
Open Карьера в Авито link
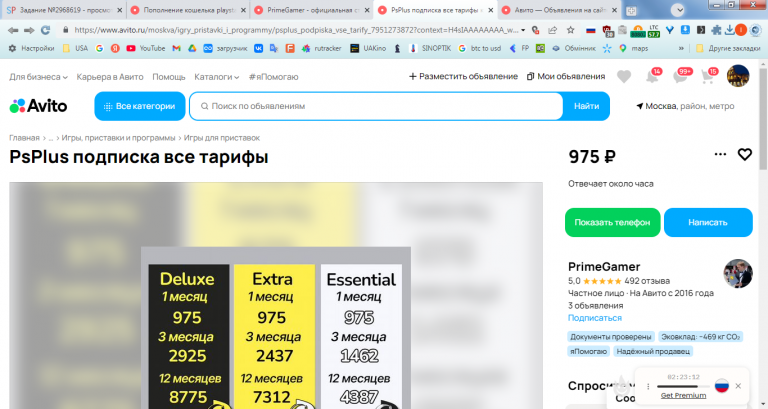click(110, 77)
